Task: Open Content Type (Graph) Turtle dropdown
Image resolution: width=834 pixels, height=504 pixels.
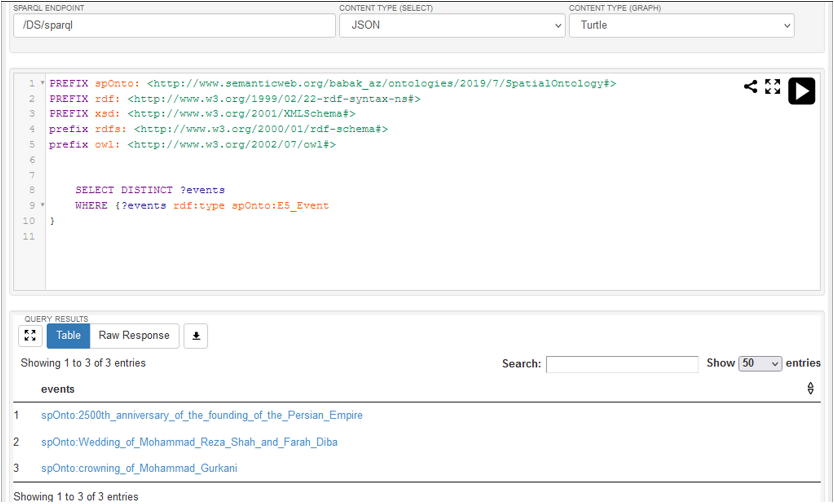Action: coord(682,25)
